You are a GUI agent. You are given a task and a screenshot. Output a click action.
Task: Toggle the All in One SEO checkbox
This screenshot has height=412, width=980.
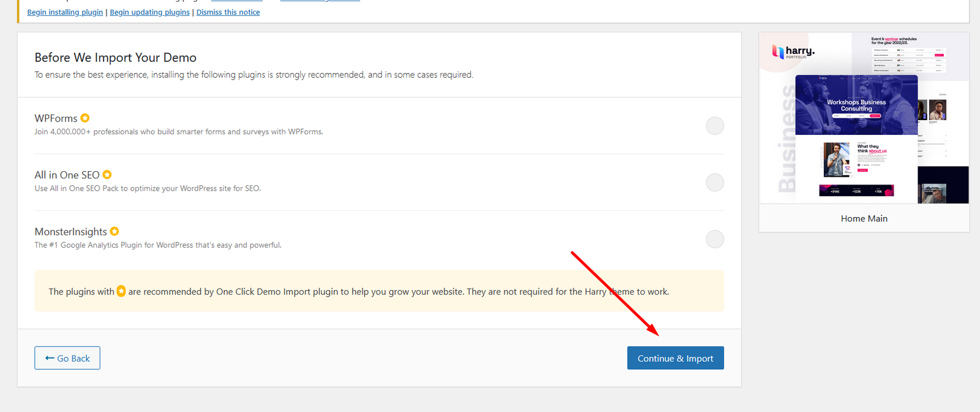(x=715, y=182)
